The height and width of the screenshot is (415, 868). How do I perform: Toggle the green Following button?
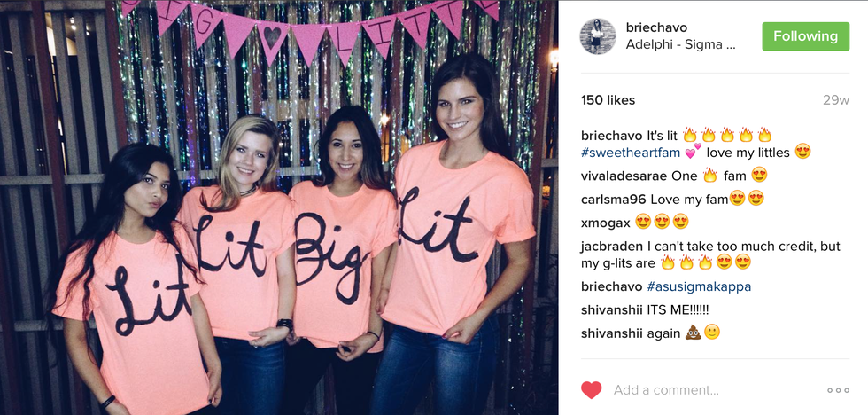point(805,36)
